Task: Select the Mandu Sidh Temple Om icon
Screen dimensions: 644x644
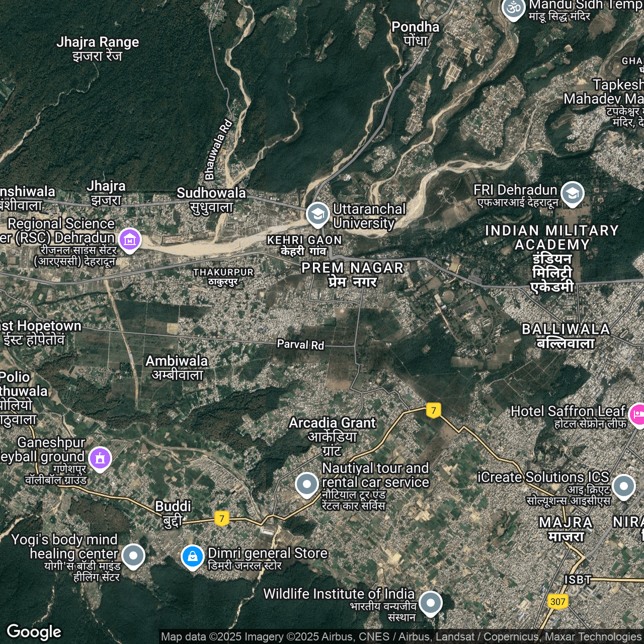Action: (514, 9)
